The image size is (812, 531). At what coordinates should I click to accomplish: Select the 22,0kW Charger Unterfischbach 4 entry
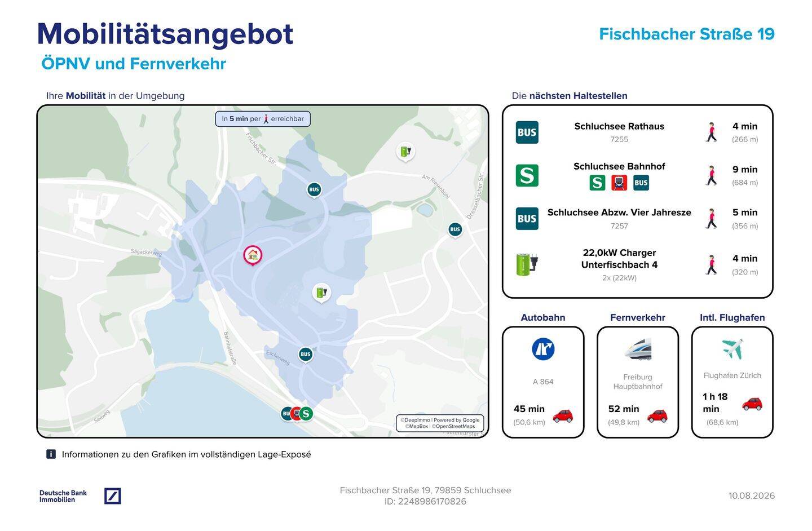[x=637, y=264]
